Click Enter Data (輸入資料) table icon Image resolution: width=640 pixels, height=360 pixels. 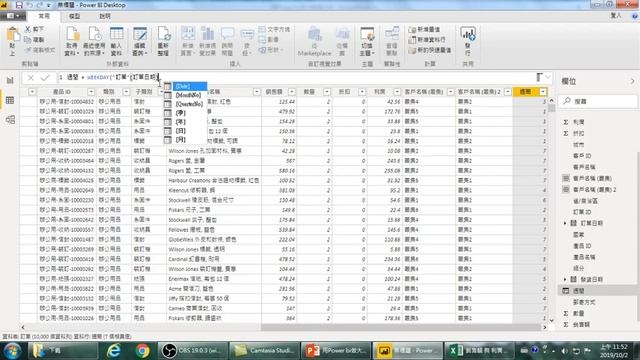(116, 41)
